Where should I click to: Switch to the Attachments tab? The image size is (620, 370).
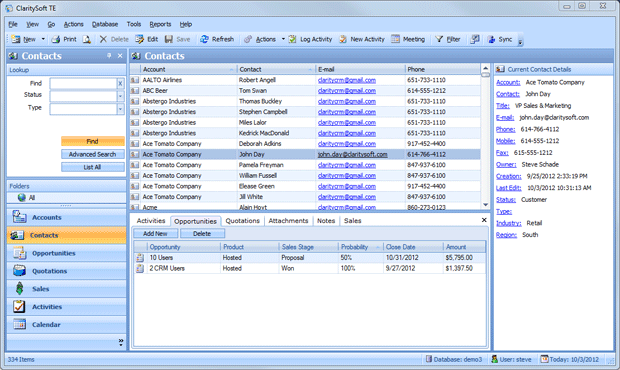pos(288,221)
